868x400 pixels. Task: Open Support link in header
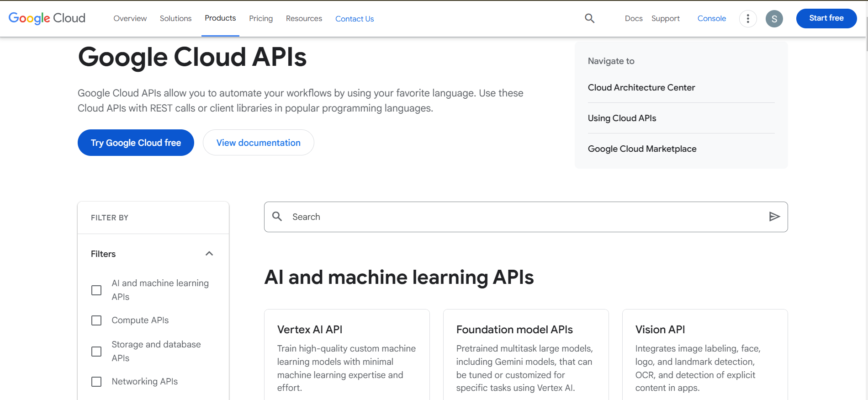(666, 18)
